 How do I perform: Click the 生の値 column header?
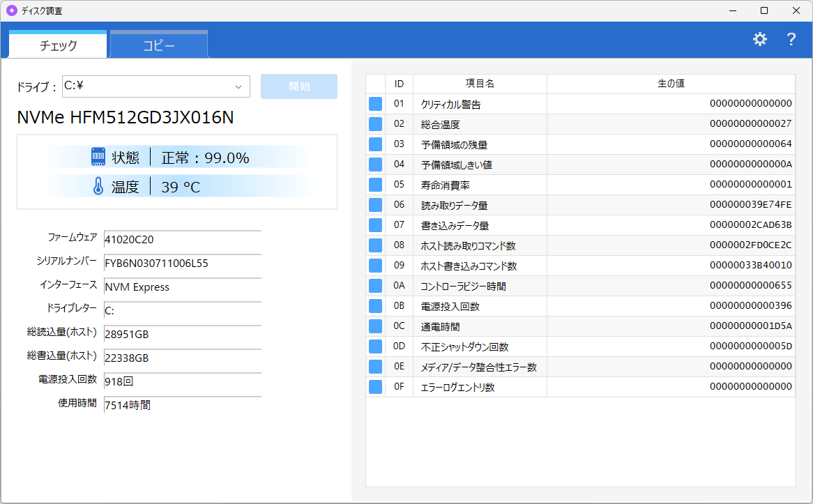pos(671,84)
